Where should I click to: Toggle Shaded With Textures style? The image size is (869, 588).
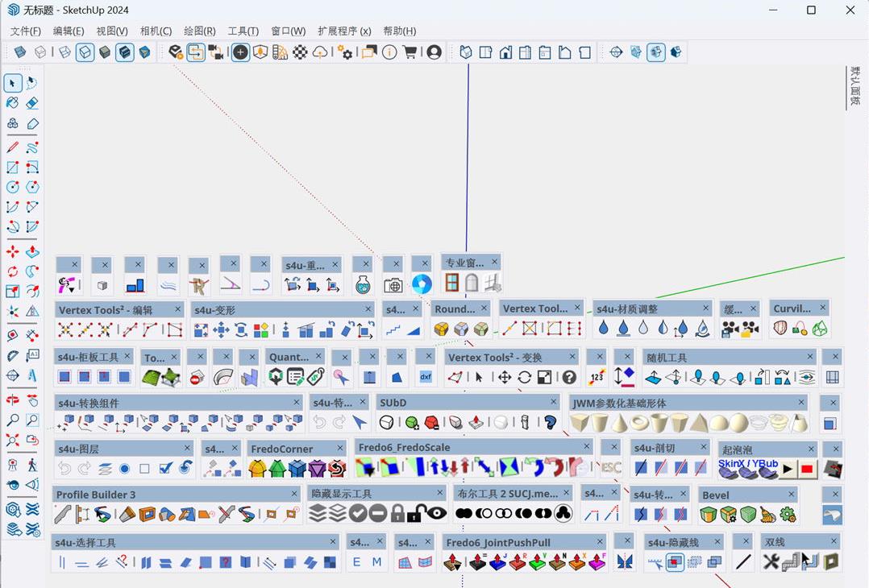tap(125, 52)
